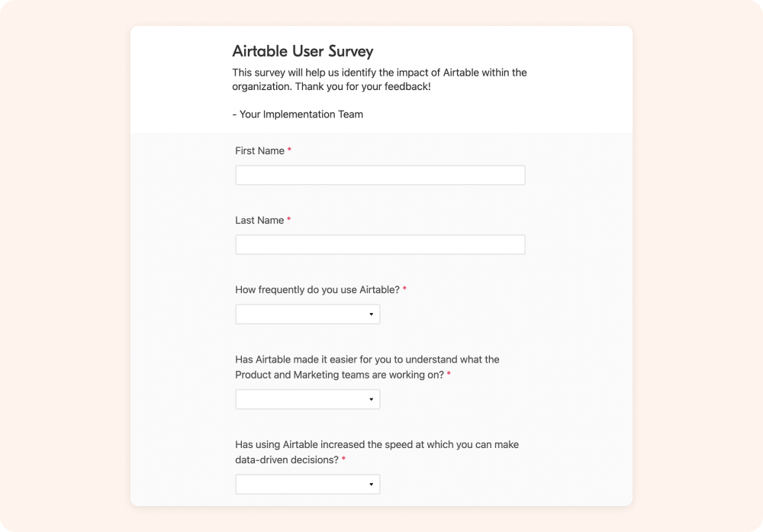The image size is (763, 532).
Task: Click the "How frequently do you use Airtable?" label
Action: 315,289
